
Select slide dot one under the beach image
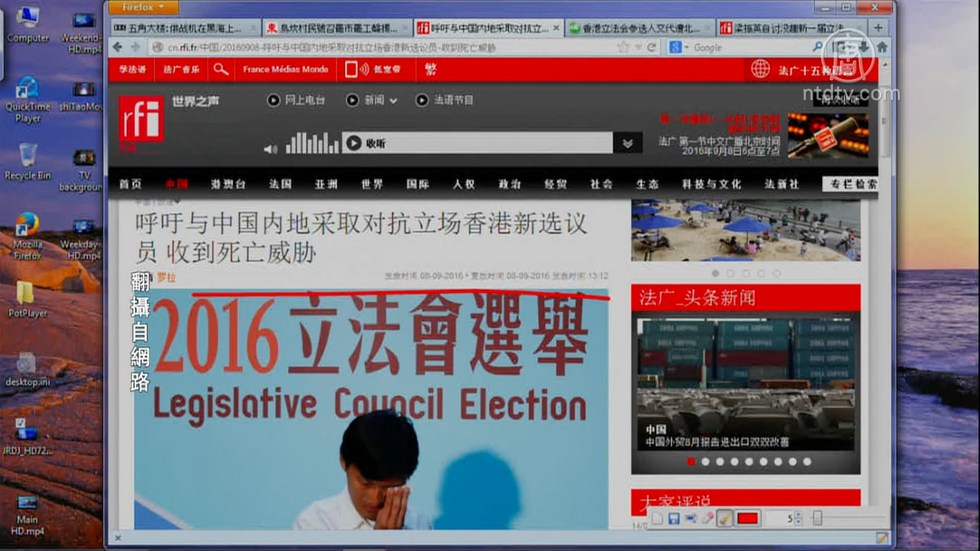[x=715, y=274]
